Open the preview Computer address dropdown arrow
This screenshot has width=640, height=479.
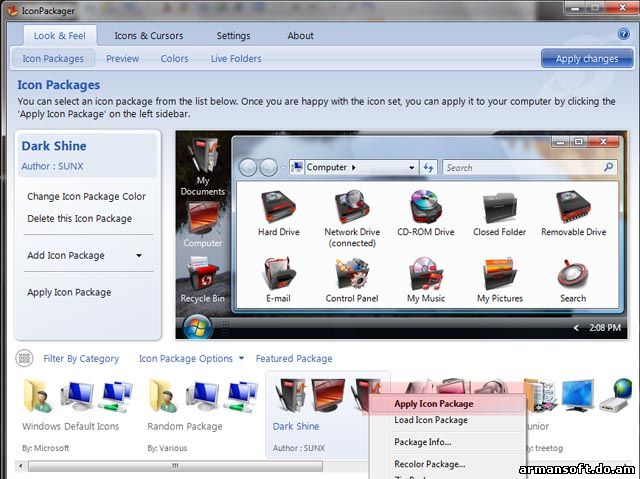tap(411, 167)
